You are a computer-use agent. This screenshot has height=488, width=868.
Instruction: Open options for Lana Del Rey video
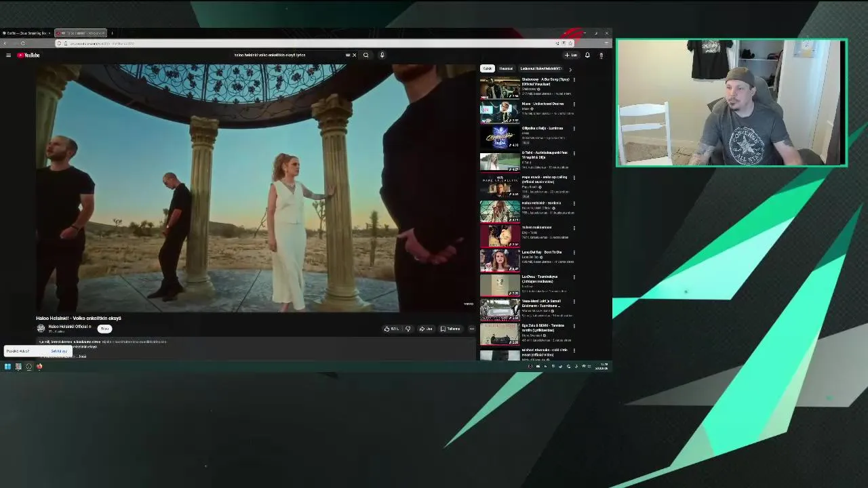[574, 252]
